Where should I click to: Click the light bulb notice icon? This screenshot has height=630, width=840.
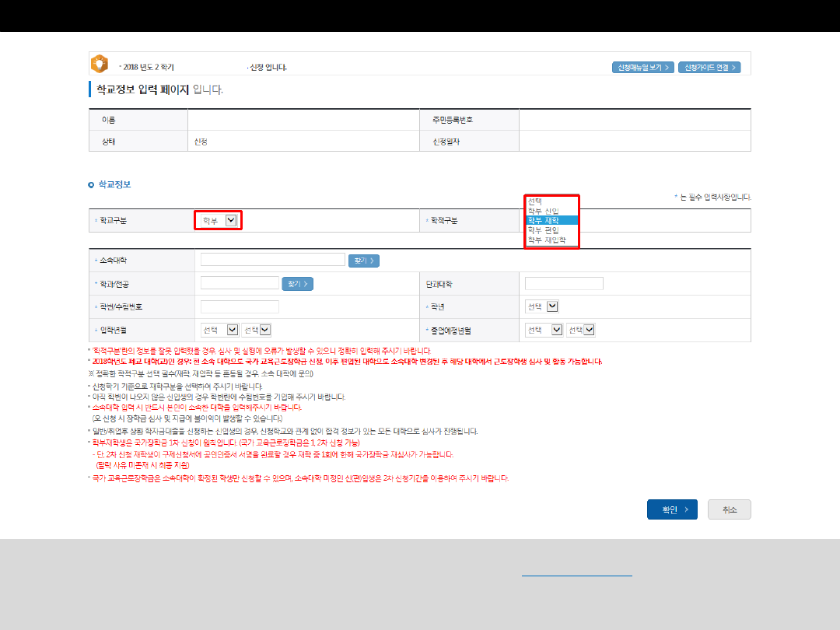pyautogui.click(x=100, y=64)
